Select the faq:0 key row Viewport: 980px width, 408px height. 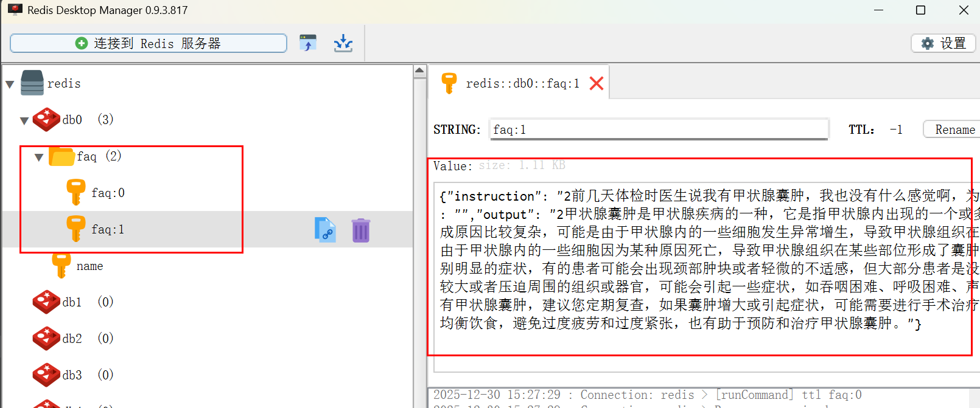point(208,193)
